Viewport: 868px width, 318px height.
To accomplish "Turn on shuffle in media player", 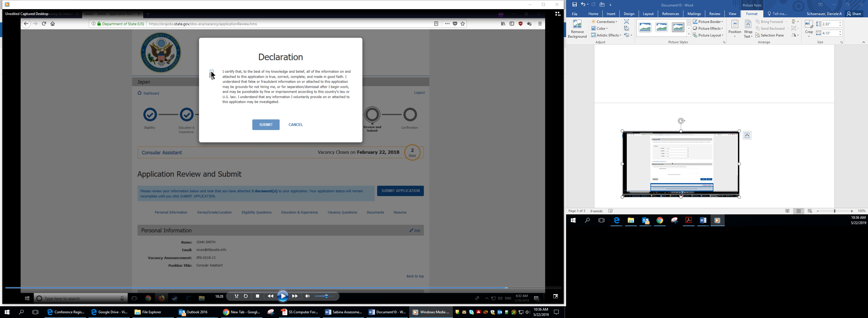I will pos(236,296).
